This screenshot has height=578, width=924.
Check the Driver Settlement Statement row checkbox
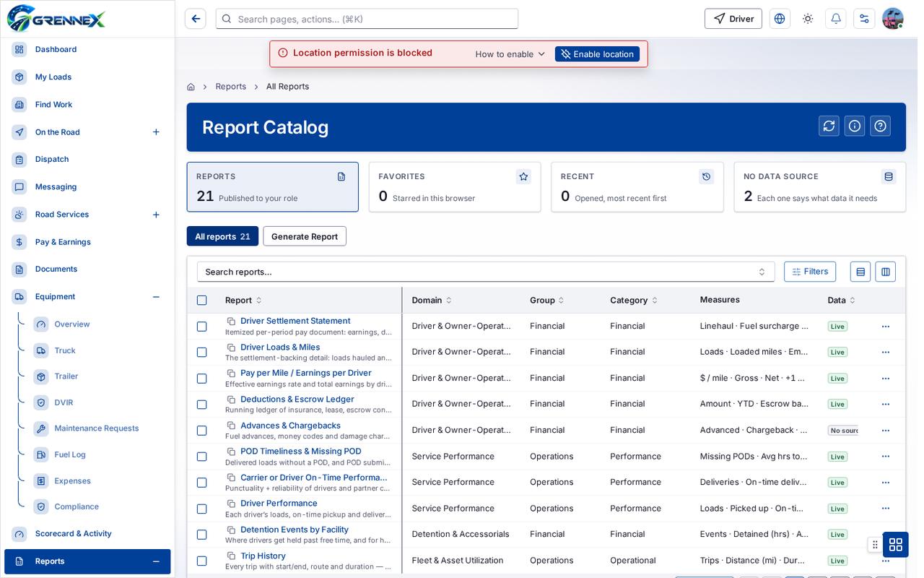coord(202,327)
